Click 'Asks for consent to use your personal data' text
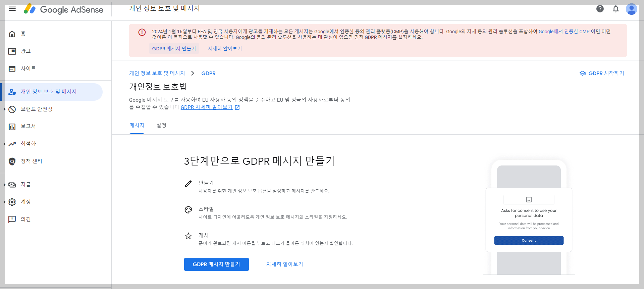The image size is (644, 289). pyautogui.click(x=529, y=213)
